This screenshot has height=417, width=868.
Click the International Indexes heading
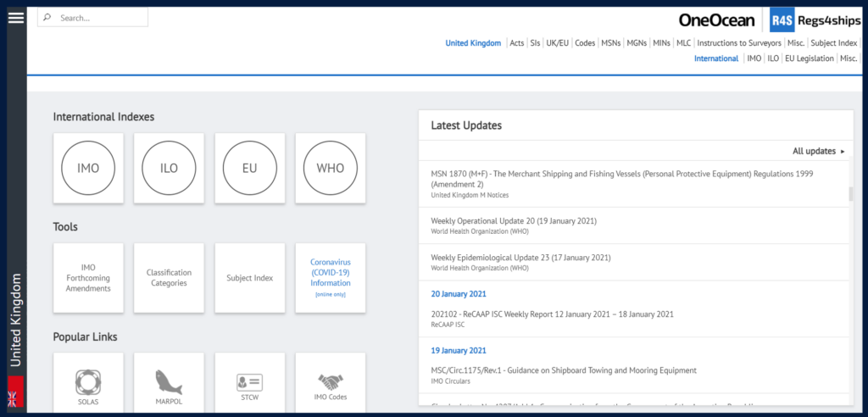[x=103, y=117]
